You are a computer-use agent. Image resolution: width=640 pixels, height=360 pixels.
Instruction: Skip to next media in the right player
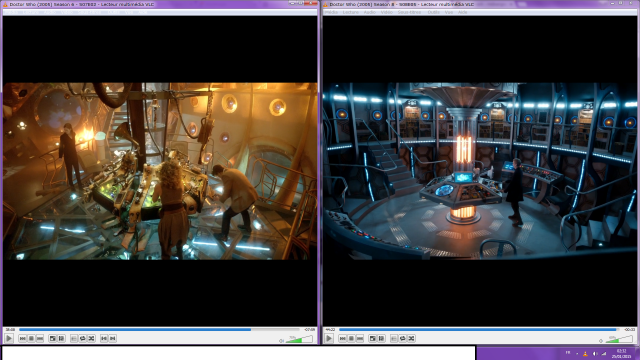pyautogui.click(x=360, y=338)
